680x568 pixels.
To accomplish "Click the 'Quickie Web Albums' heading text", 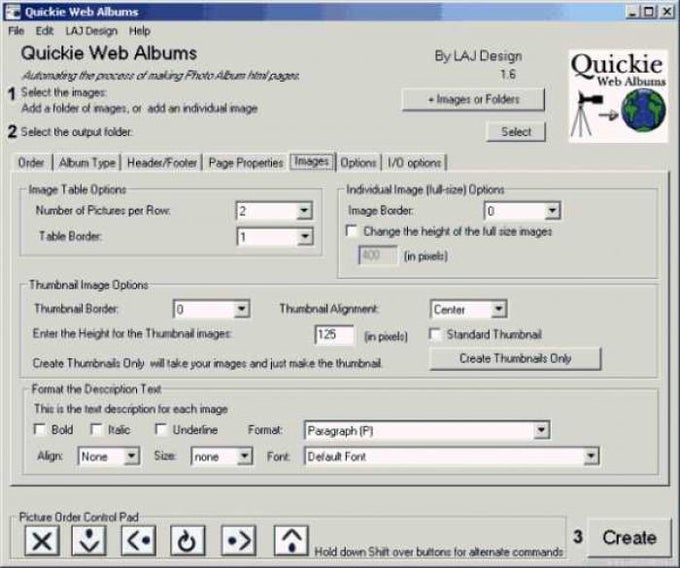I will coord(109,53).
